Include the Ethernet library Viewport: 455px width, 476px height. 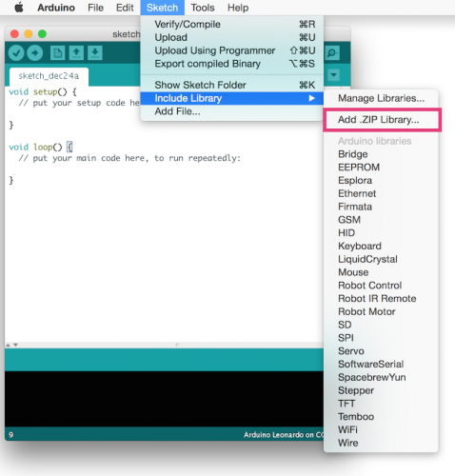click(381, 193)
